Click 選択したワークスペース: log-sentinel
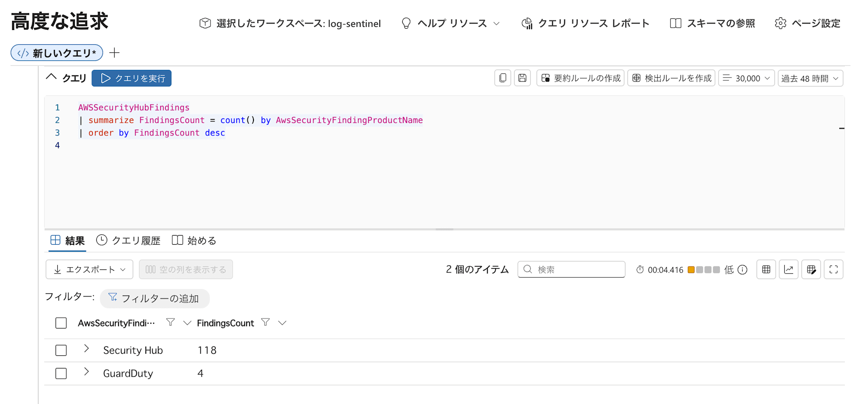 (290, 23)
